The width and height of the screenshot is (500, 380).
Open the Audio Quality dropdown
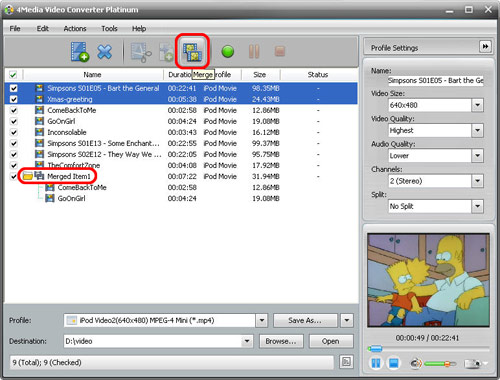click(x=477, y=156)
